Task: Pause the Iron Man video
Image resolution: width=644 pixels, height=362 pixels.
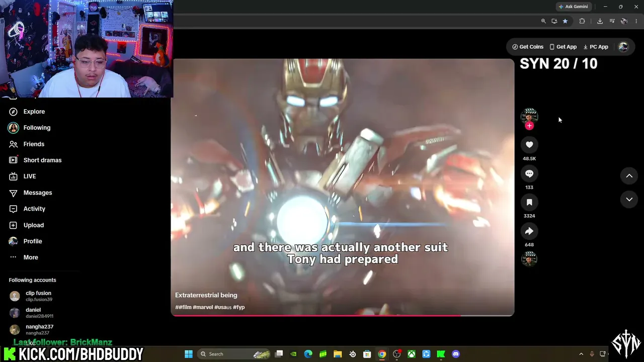Action: pyautogui.click(x=343, y=187)
